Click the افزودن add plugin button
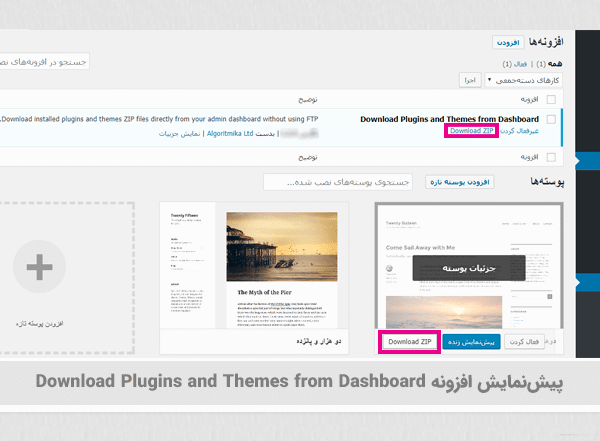This screenshot has width=600, height=441. click(507, 43)
